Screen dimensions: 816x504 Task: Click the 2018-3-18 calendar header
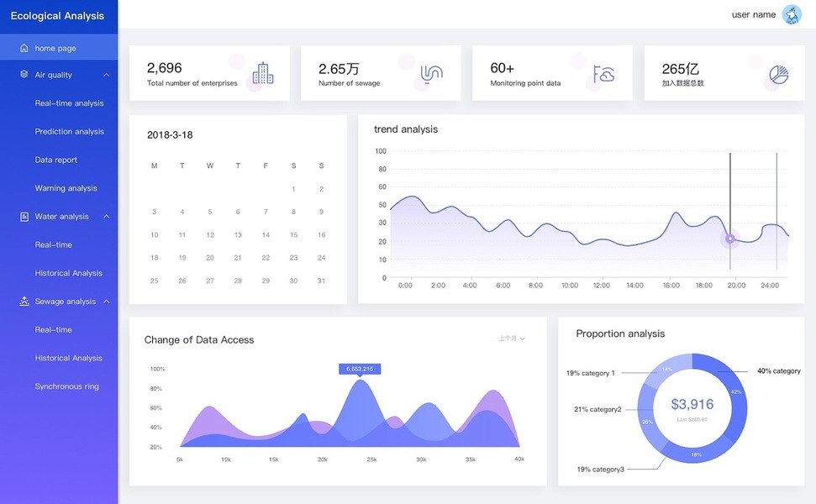click(x=170, y=135)
